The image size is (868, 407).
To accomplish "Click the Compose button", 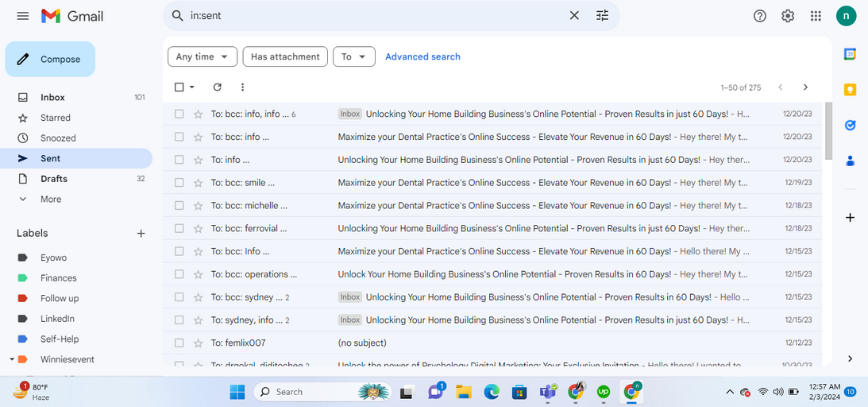I will 50,60.
